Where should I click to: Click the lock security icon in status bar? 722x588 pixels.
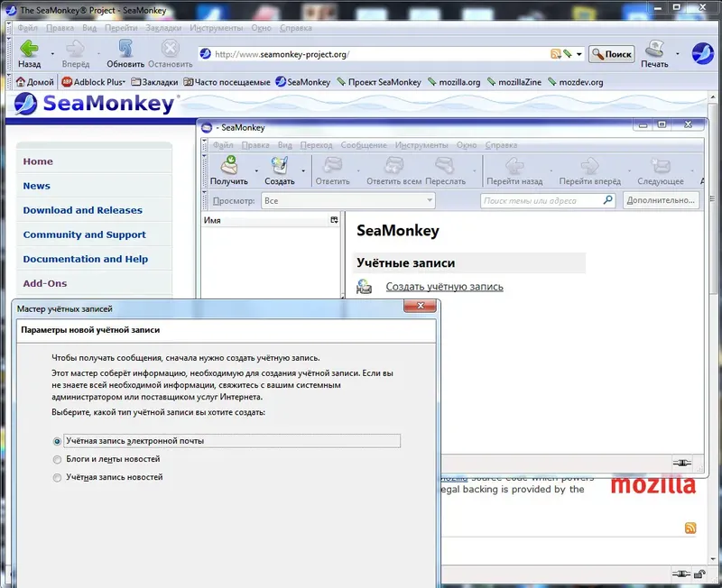(700, 574)
